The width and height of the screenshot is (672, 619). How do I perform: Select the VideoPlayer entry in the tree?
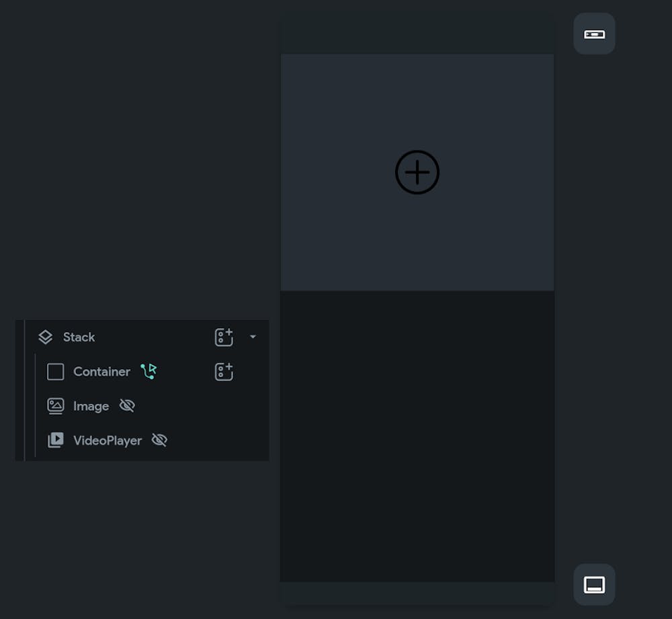108,440
